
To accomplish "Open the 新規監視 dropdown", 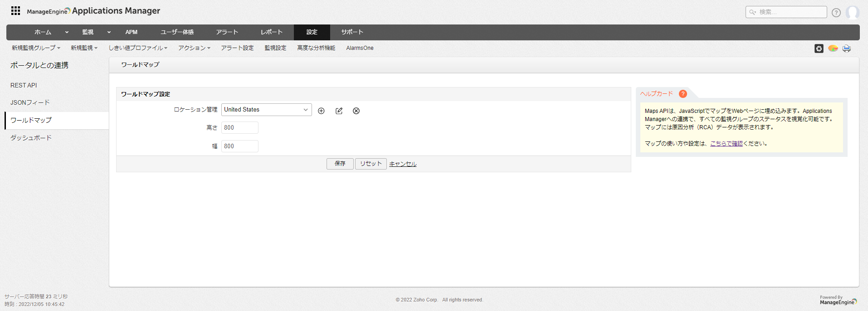I will click(84, 48).
